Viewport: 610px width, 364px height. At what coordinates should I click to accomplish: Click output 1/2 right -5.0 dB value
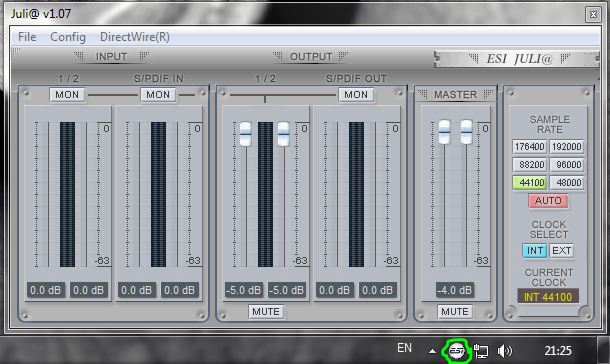287,290
